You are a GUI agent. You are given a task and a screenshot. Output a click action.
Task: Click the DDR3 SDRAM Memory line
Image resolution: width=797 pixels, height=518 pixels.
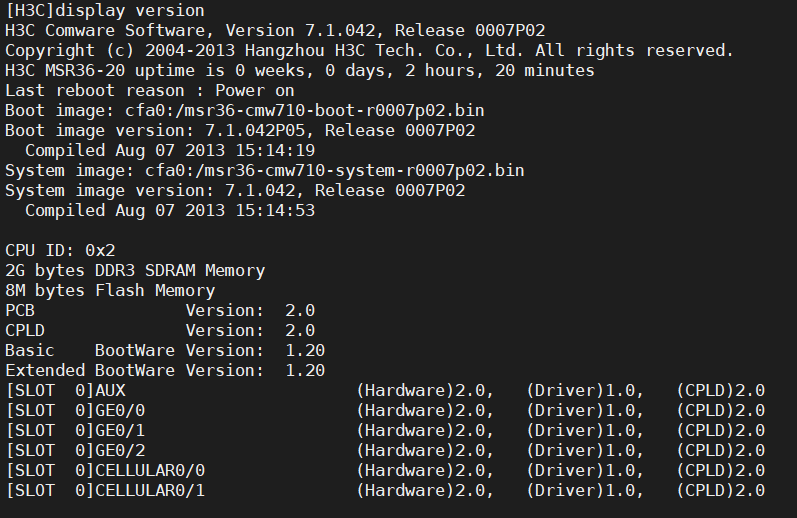click(134, 270)
